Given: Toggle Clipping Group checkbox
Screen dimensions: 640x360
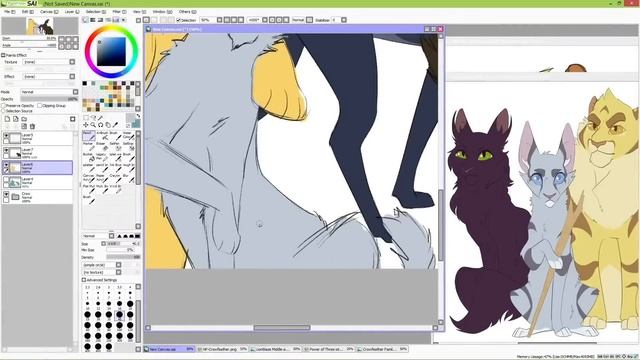Looking at the screenshot, I should pos(40,105).
